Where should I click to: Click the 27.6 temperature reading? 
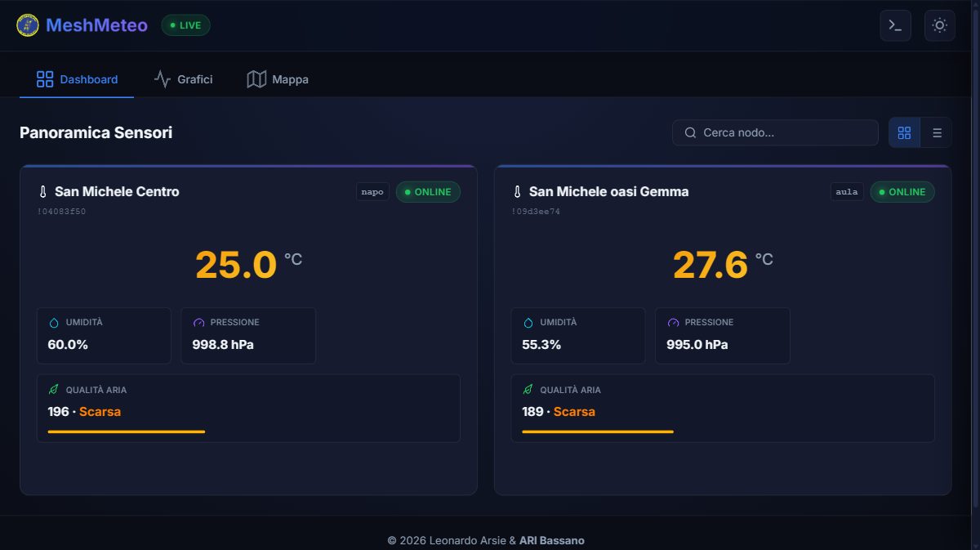[x=710, y=265]
